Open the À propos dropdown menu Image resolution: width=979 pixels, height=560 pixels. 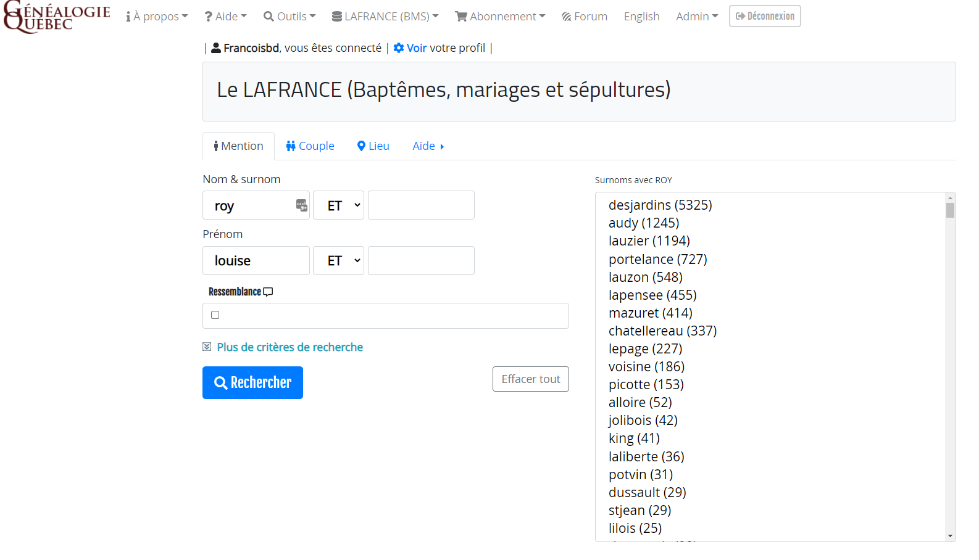(157, 17)
